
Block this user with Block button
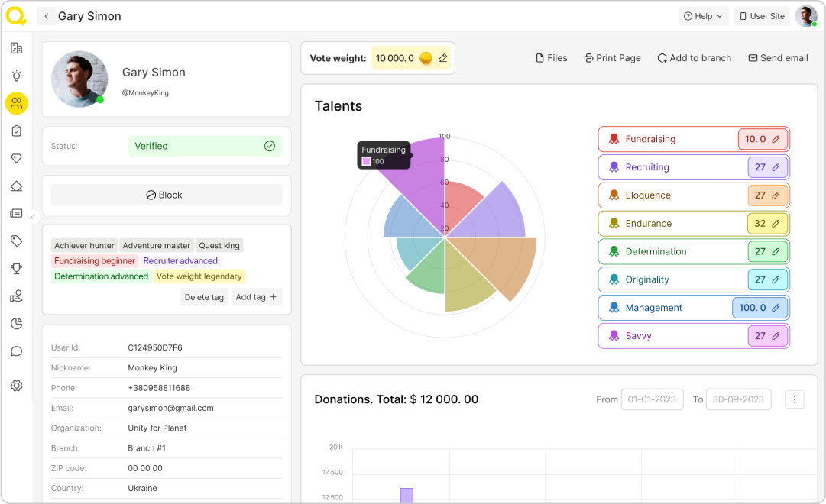[x=166, y=195]
